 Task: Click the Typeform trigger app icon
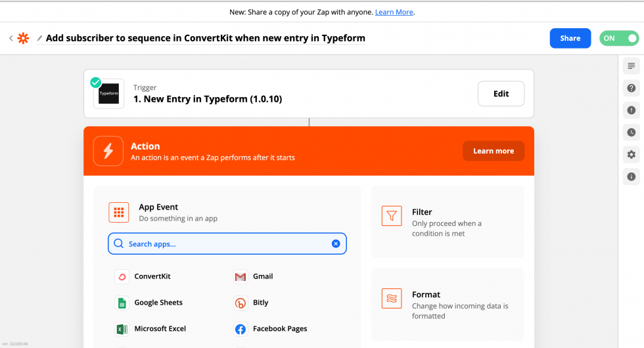[x=109, y=93]
